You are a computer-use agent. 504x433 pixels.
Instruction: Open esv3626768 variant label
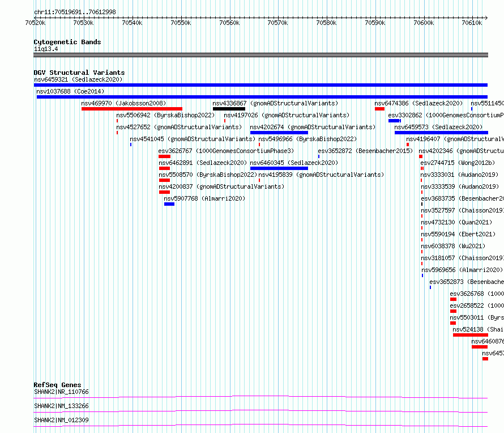[477, 294]
